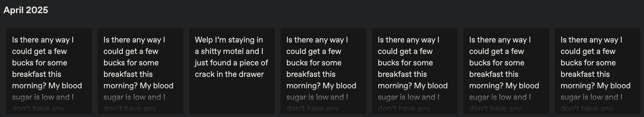This screenshot has width=644, height=117.
Task: Click 'a shitty motel and I' line
Action: pyautogui.click(x=229, y=51)
